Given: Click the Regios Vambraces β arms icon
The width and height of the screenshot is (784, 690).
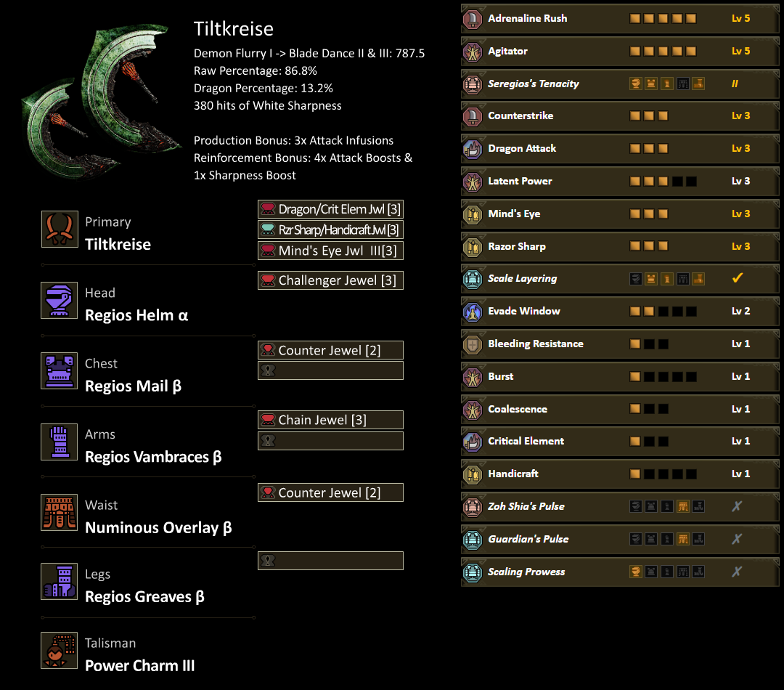Looking at the screenshot, I should [60, 442].
